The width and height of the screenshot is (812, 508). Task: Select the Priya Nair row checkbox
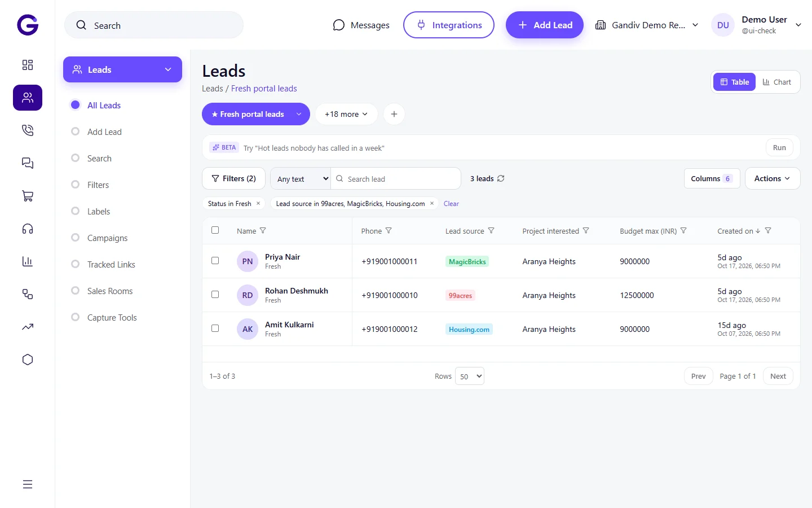point(215,260)
